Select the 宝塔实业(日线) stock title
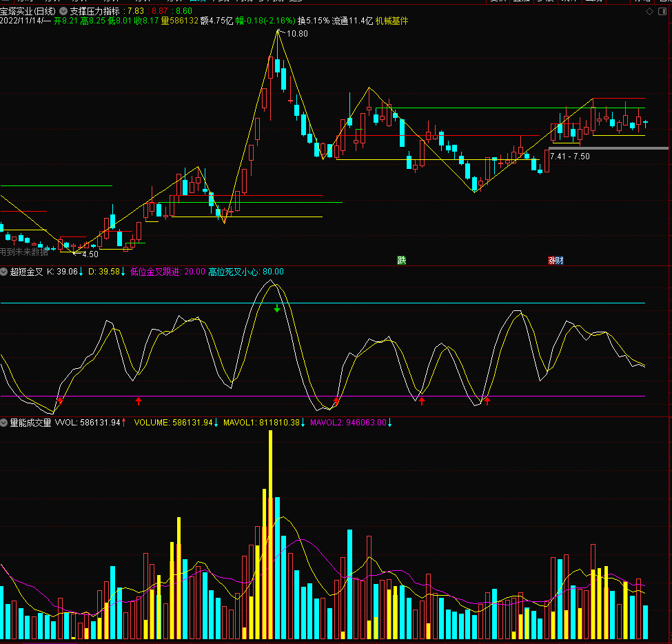Image resolution: width=672 pixels, height=644 pixels. pyautogui.click(x=28, y=11)
